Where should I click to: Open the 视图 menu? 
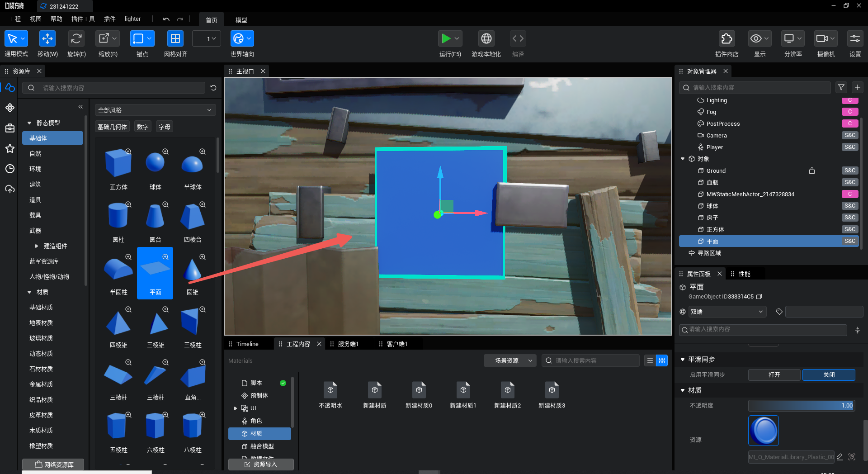[x=36, y=19]
